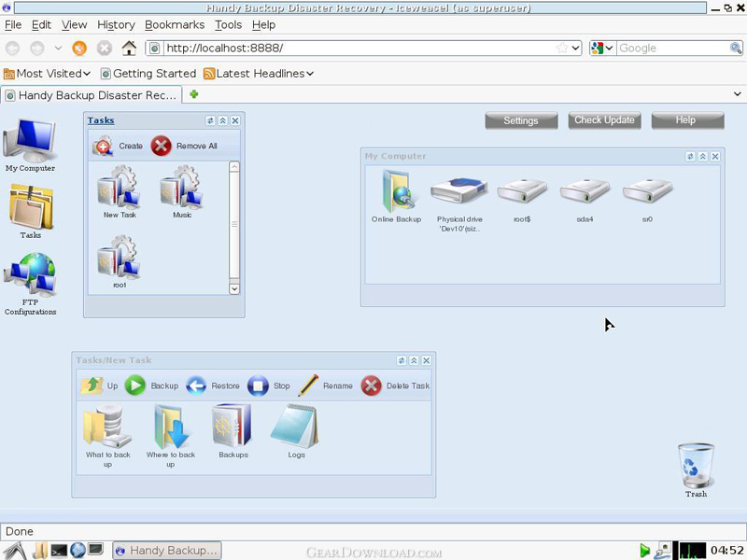Image resolution: width=747 pixels, height=560 pixels.
Task: Refresh the Tasks/New Task panel
Action: click(402, 360)
